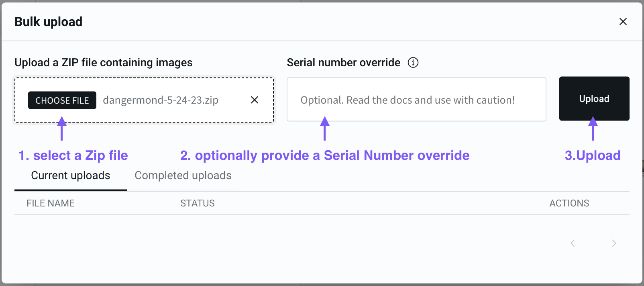Remove the selected dangermond-5-24-23.zip file
The height and width of the screenshot is (286, 644).
pos(255,100)
